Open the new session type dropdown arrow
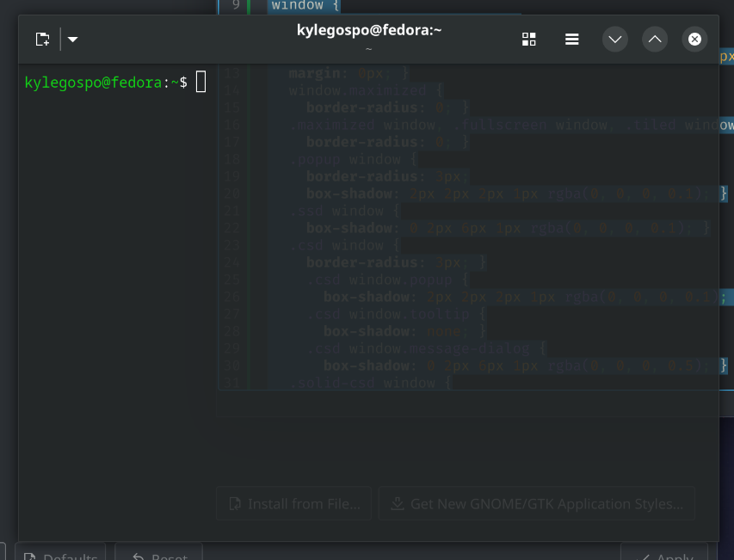 (72, 39)
